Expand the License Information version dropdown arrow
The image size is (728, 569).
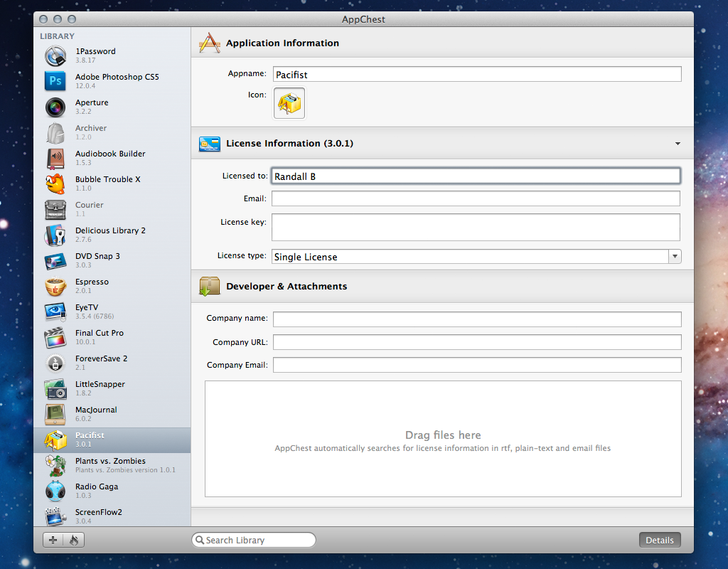pyautogui.click(x=678, y=144)
